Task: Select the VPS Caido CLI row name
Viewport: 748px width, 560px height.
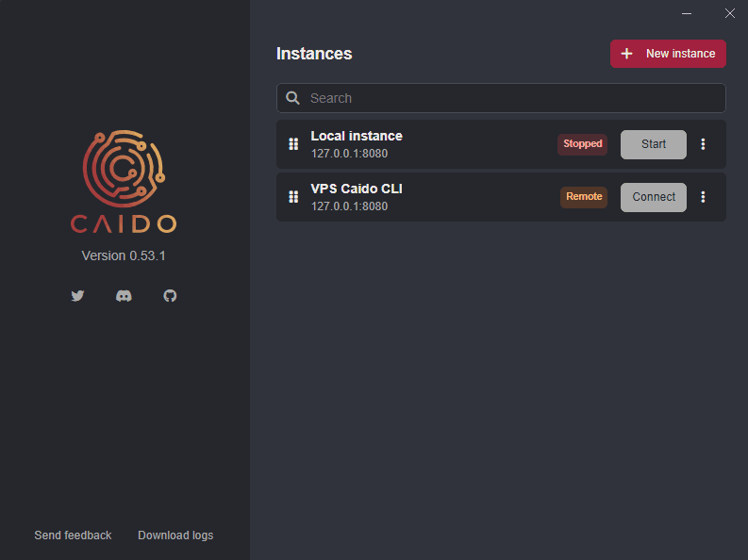Action: (x=357, y=189)
